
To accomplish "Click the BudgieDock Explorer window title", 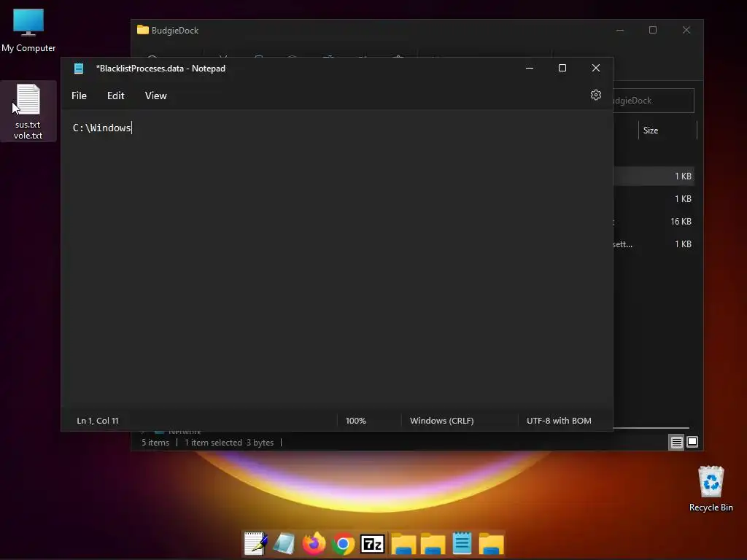I will point(175,30).
